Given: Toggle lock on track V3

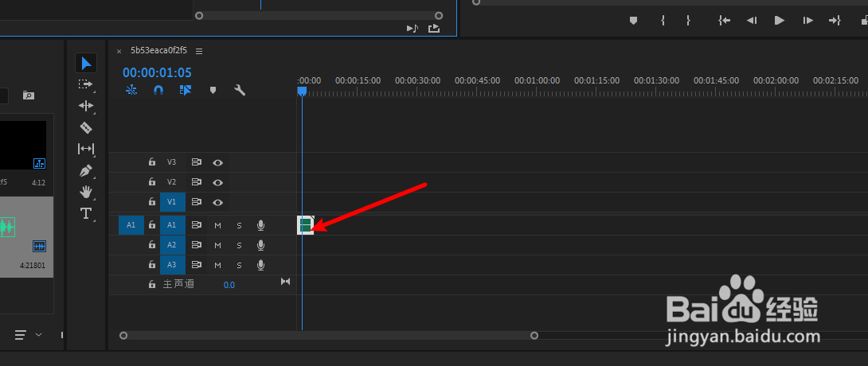Looking at the screenshot, I should tap(151, 162).
